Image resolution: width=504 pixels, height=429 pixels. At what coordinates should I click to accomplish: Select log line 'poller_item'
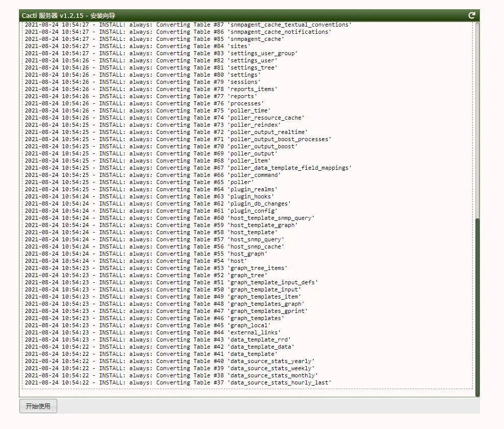click(x=148, y=161)
